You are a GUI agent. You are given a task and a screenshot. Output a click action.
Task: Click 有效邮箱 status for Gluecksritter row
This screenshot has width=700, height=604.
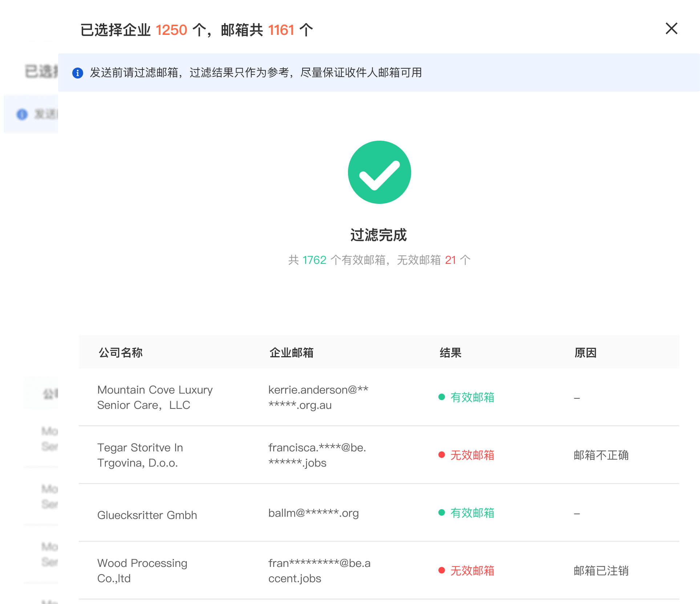pyautogui.click(x=466, y=513)
